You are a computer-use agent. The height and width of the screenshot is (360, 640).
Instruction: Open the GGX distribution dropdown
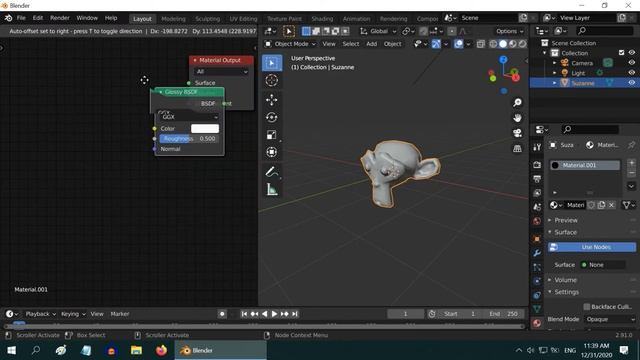tap(189, 117)
